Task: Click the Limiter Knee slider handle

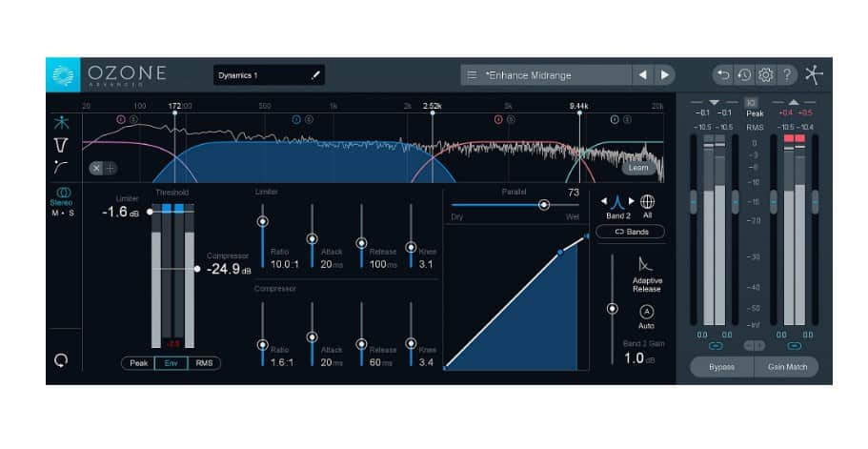Action: coord(411,248)
